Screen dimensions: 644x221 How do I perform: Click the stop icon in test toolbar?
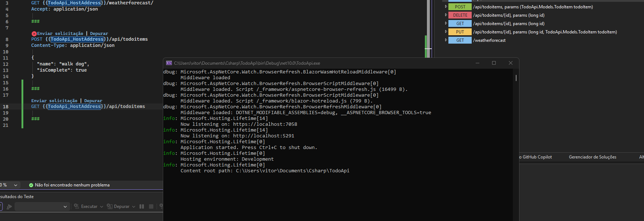151,206
